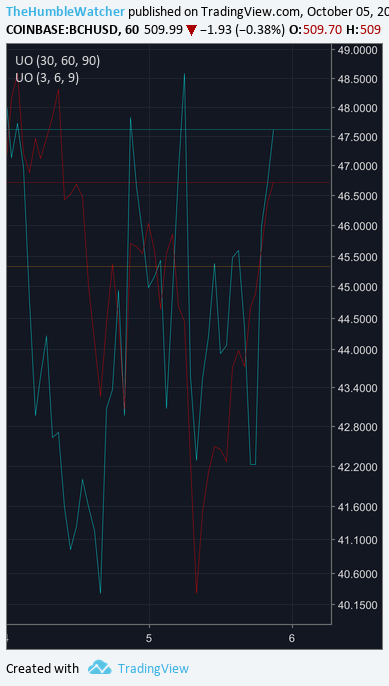Click the 42.2000 price axis label
389x686 pixels.
tap(357, 467)
